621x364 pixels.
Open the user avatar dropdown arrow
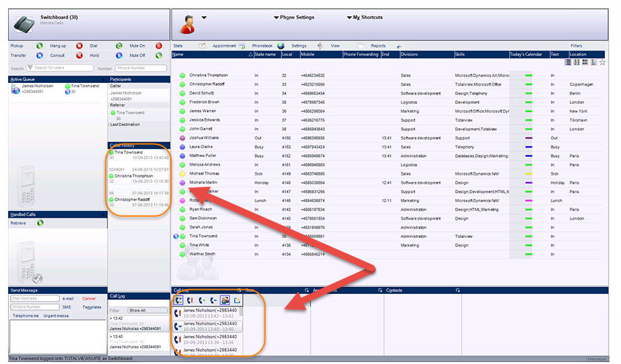(204, 18)
